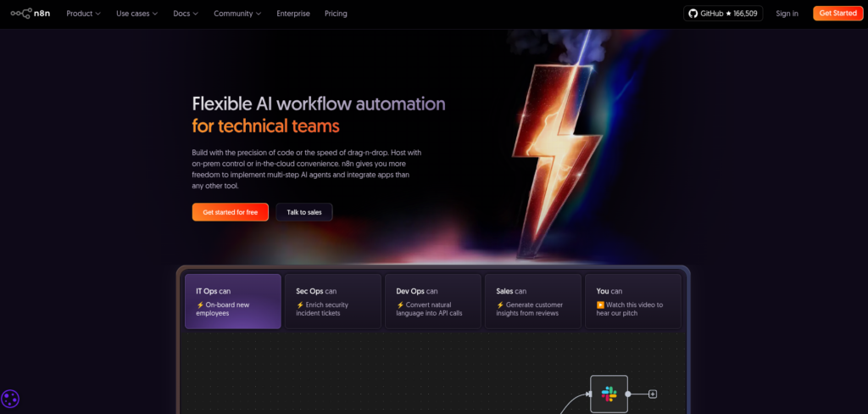The width and height of the screenshot is (868, 414).
Task: Go to the Enterprise page
Action: pos(293,14)
